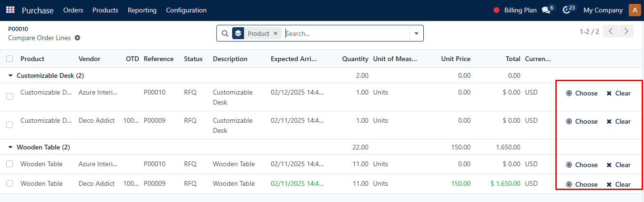Sort by the Vendor column header
This screenshot has height=202, width=644.
[x=90, y=59]
